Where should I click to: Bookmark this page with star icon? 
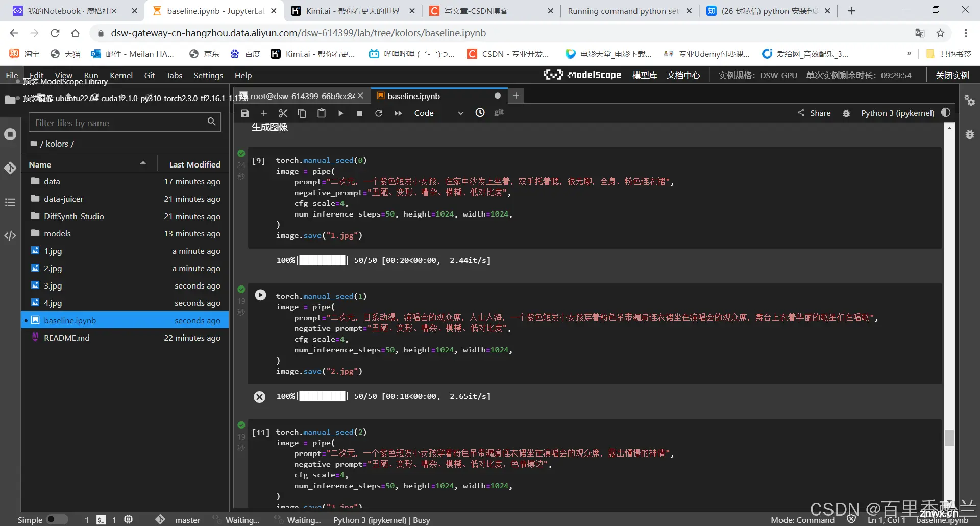tap(940, 33)
